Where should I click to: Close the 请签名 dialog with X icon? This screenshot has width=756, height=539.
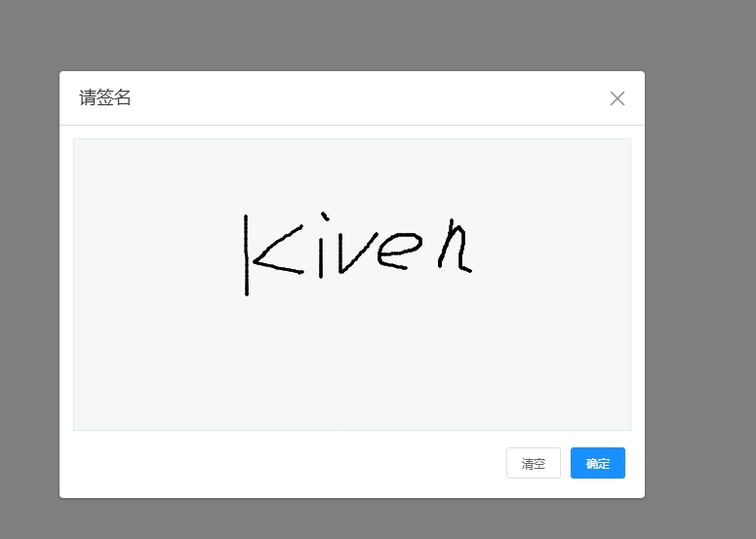coord(617,98)
